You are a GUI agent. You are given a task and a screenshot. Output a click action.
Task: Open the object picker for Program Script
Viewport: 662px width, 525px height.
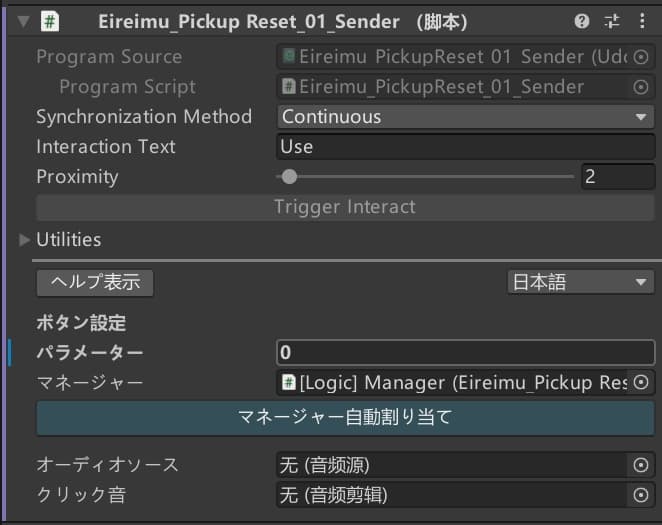coord(641,87)
